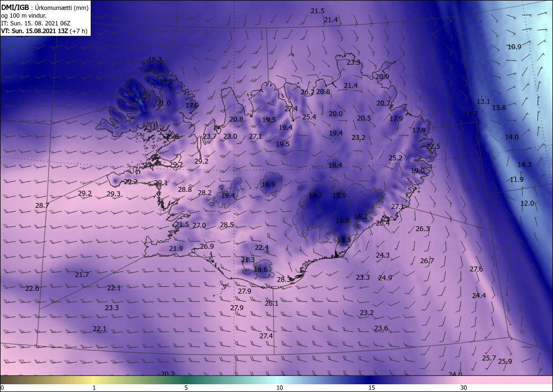Select the map value 28.2
Screen dimensions: 553x392
[x=205, y=193]
